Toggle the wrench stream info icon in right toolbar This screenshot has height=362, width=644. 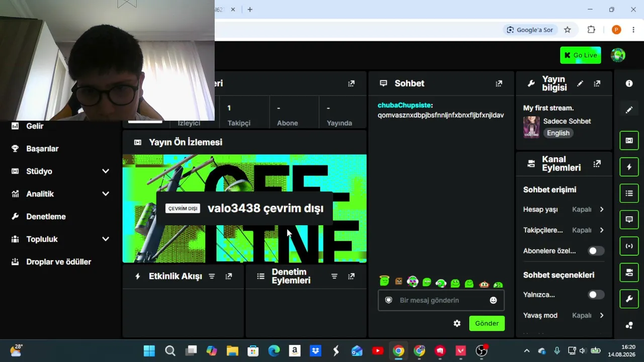(x=629, y=299)
